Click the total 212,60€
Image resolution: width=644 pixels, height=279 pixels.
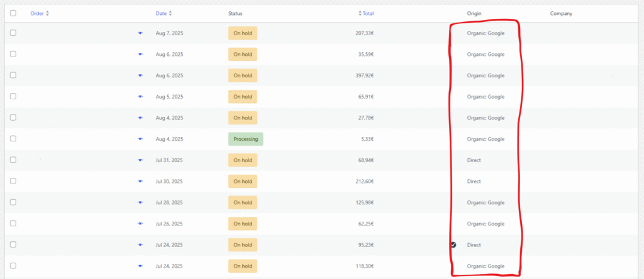pyautogui.click(x=365, y=182)
